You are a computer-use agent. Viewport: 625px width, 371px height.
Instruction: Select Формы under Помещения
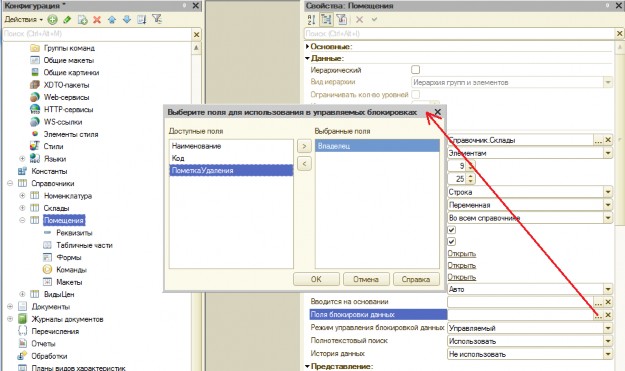pyautogui.click(x=69, y=257)
